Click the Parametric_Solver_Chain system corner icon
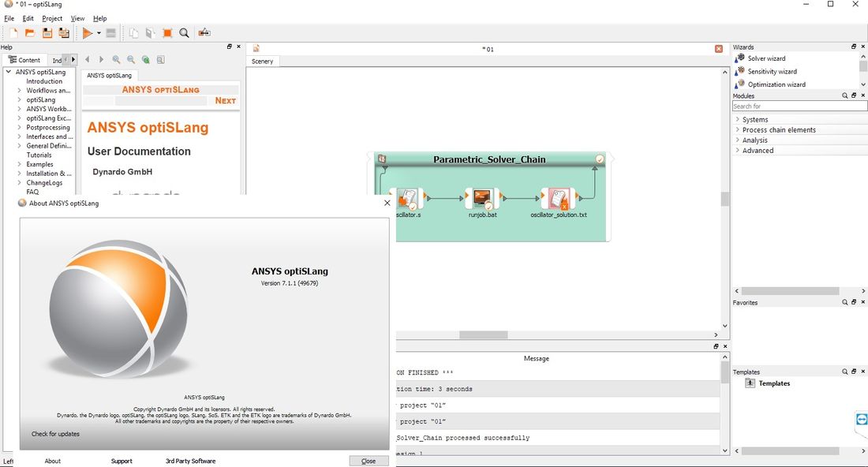868x467 pixels. coord(381,159)
